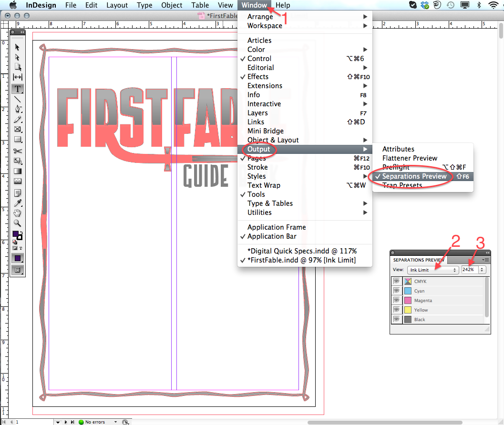Click the purple fill color swatch
Screen dimensions: 504x425
tap(16, 234)
